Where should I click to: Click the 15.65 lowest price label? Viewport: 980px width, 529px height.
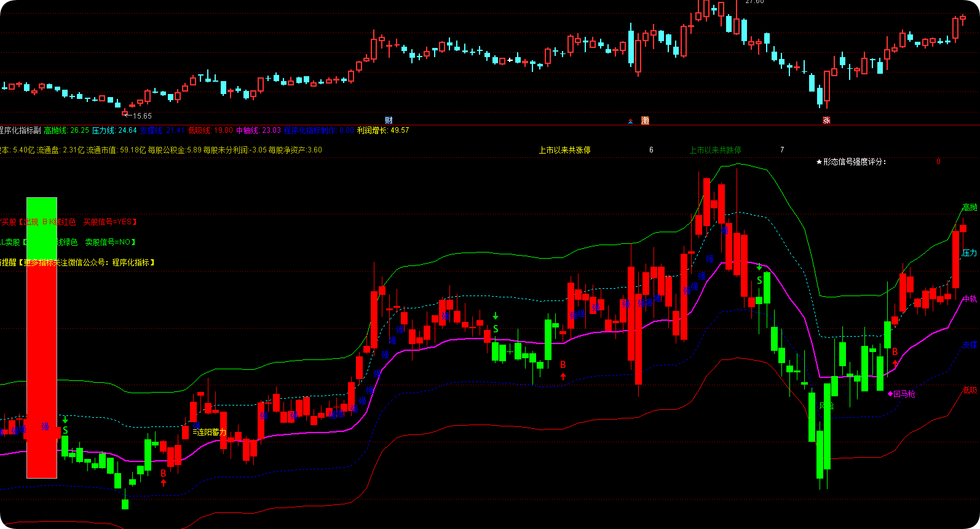tap(142, 116)
